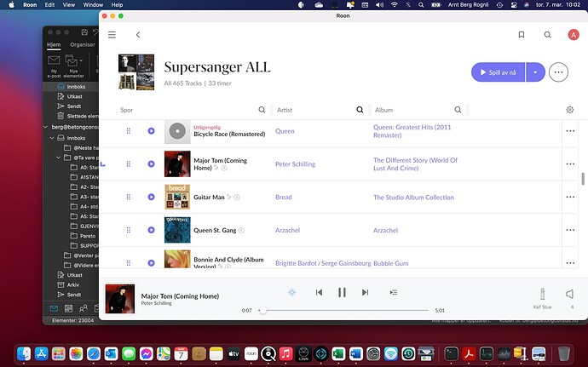
Task: Open Outlook people view icon
Action: 84,308
